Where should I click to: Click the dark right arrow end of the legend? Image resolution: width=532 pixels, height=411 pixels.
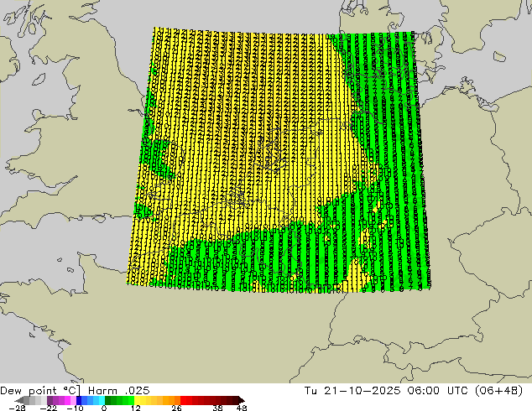(241, 400)
